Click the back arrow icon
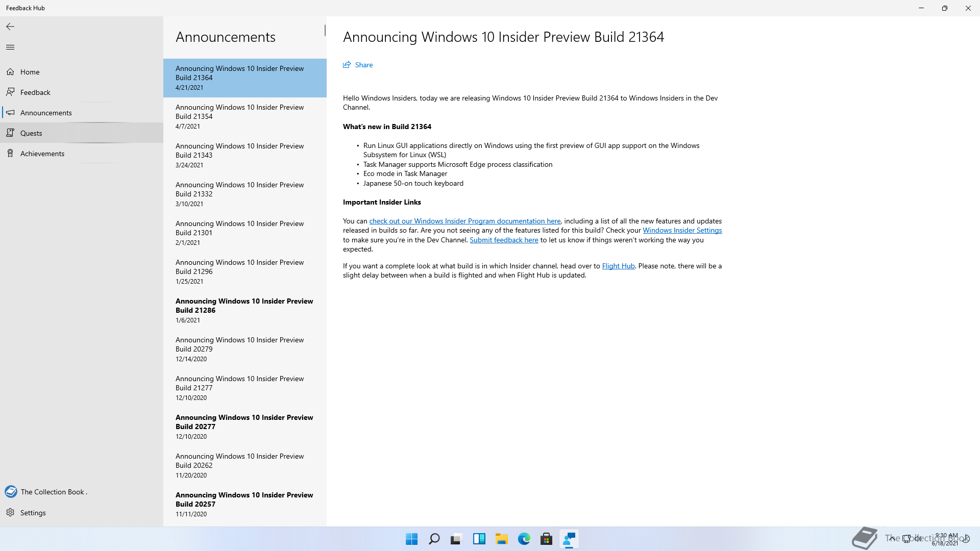Image resolution: width=980 pixels, height=551 pixels. point(10,27)
